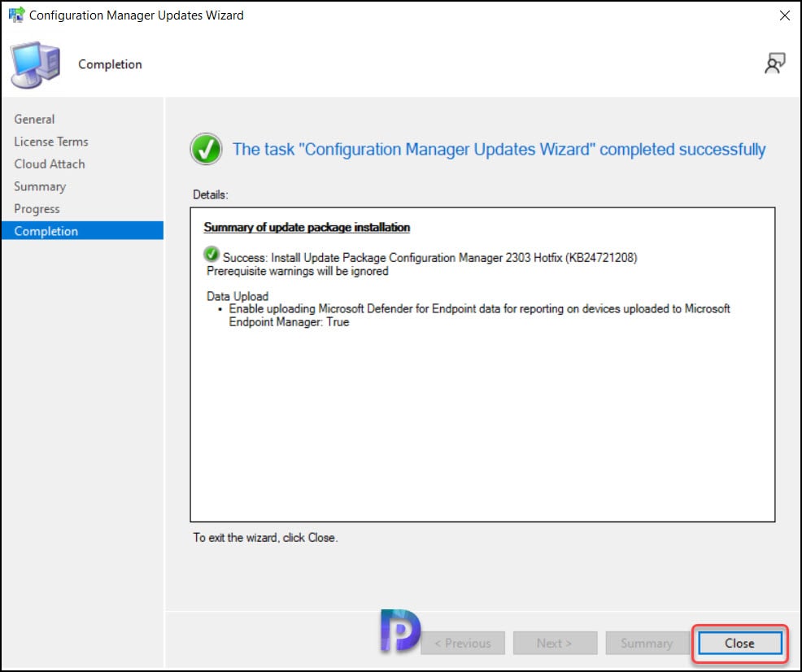Click the Details label
The image size is (802, 672).
coord(210,194)
